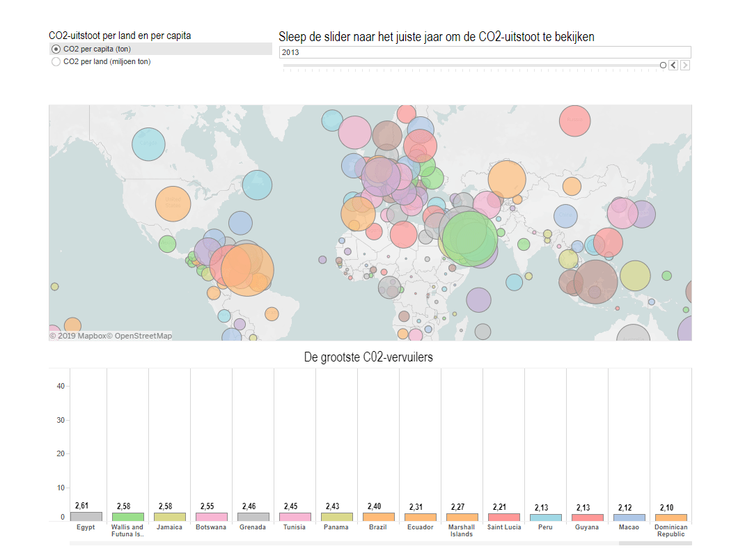Click the bar chart horizontal scrollbar

[348, 543]
